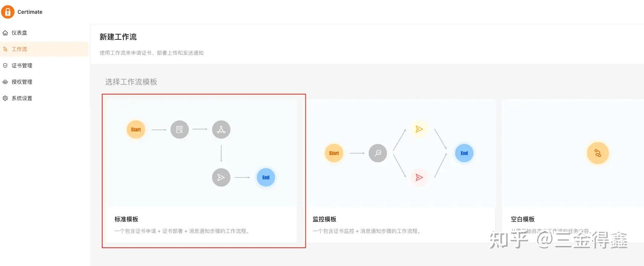This screenshot has height=266, width=644.
Task: Click the Certimate lock logo icon
Action: pyautogui.click(x=8, y=12)
